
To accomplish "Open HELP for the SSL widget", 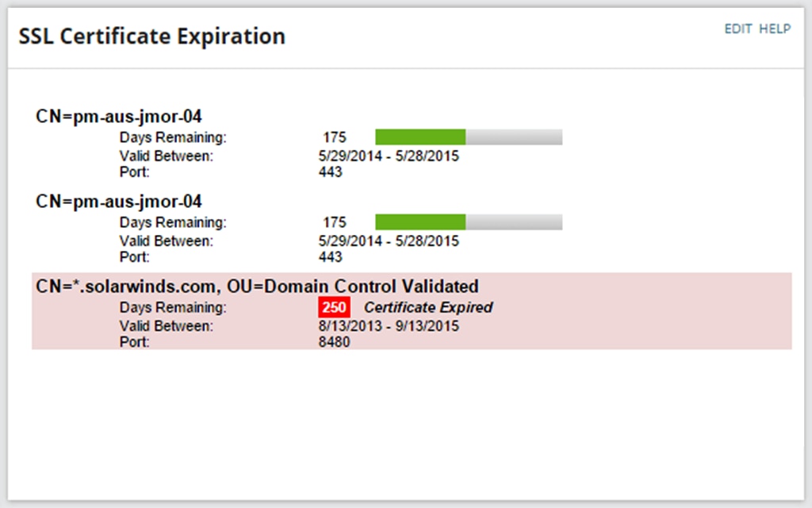I will tap(775, 29).
